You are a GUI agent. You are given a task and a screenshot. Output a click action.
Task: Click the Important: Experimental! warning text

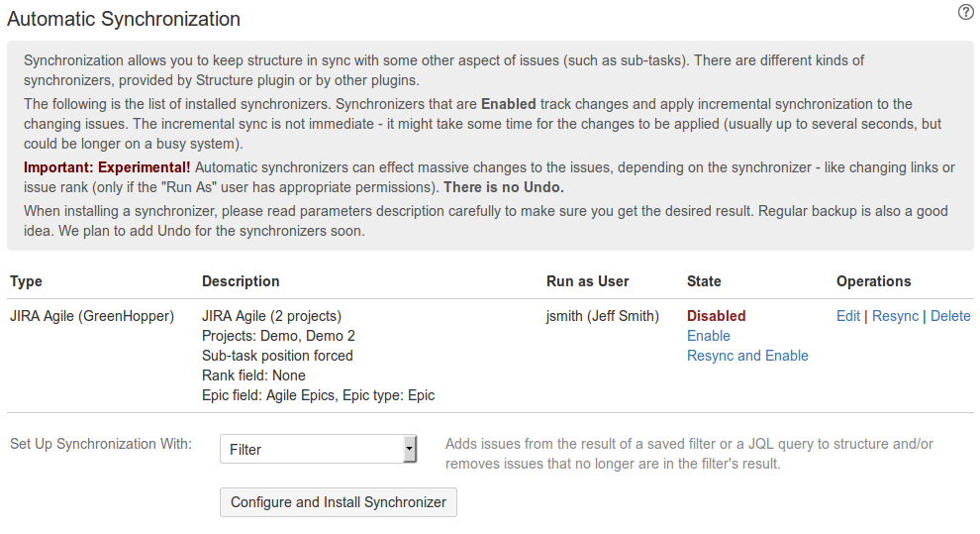coord(107,166)
